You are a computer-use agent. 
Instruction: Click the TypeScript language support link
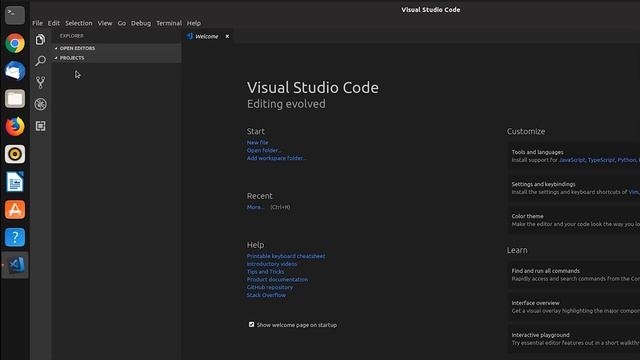[x=601, y=160]
